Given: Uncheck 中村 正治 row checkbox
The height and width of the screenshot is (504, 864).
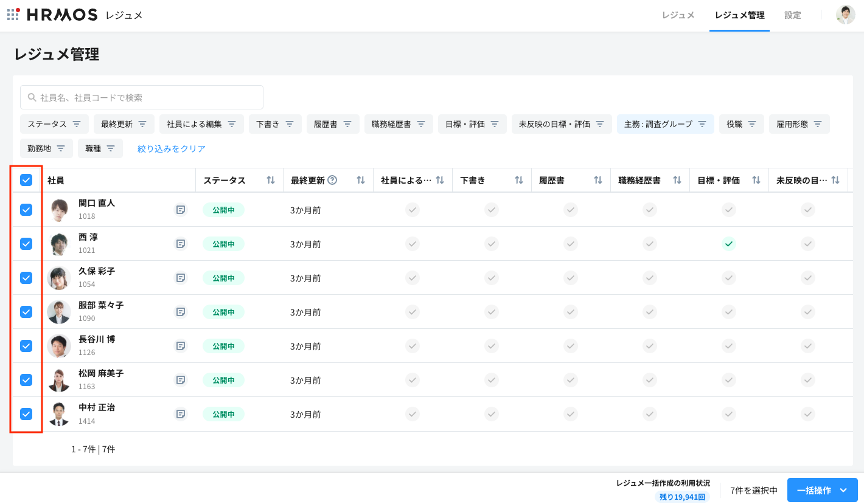Looking at the screenshot, I should (26, 414).
